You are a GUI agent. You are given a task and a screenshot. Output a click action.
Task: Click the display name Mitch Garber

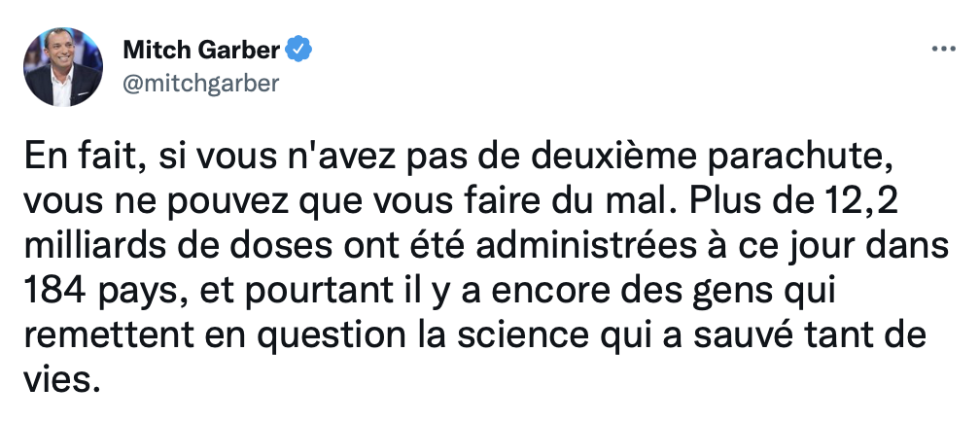pos(201,50)
